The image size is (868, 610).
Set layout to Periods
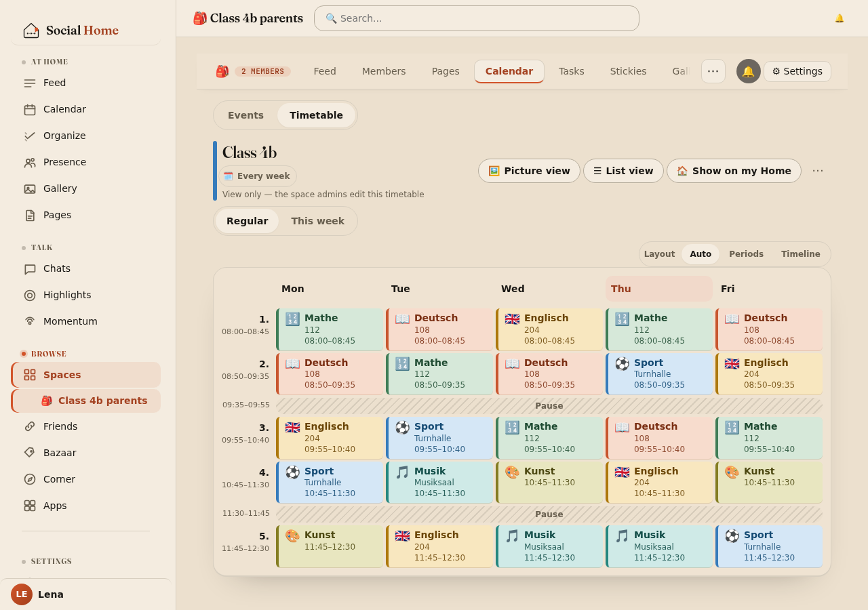click(x=746, y=254)
